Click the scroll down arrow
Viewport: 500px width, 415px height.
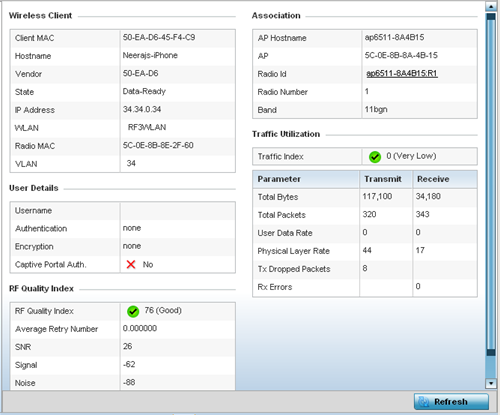point(491,383)
